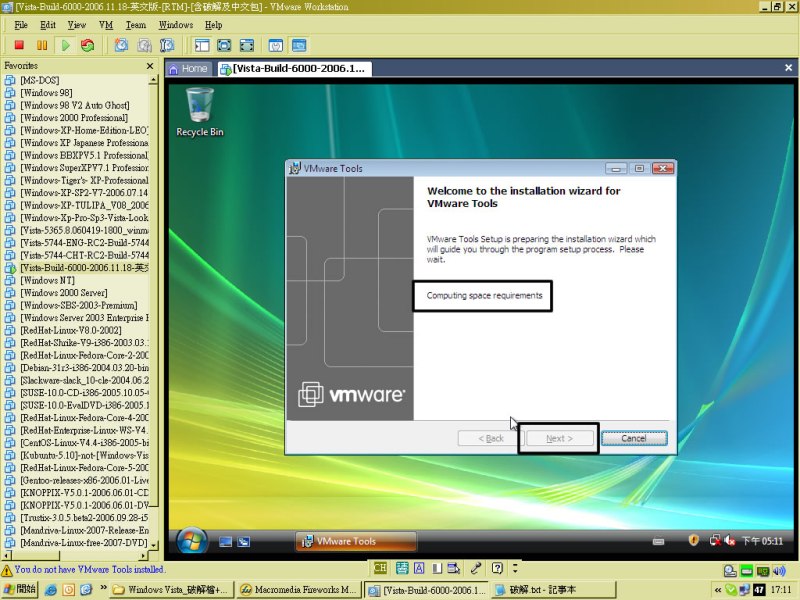Image resolution: width=800 pixels, height=600 pixels.
Task: Toggle the Favorites sidebar toolbar icon
Action: (202, 45)
